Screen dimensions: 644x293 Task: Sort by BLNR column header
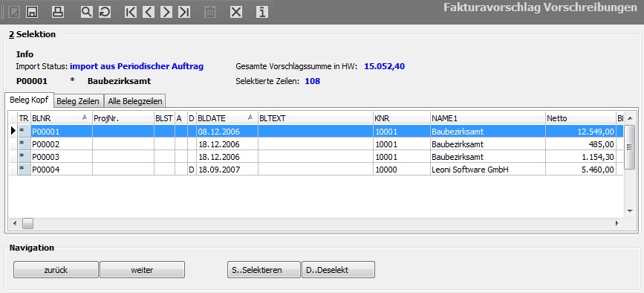[61, 118]
